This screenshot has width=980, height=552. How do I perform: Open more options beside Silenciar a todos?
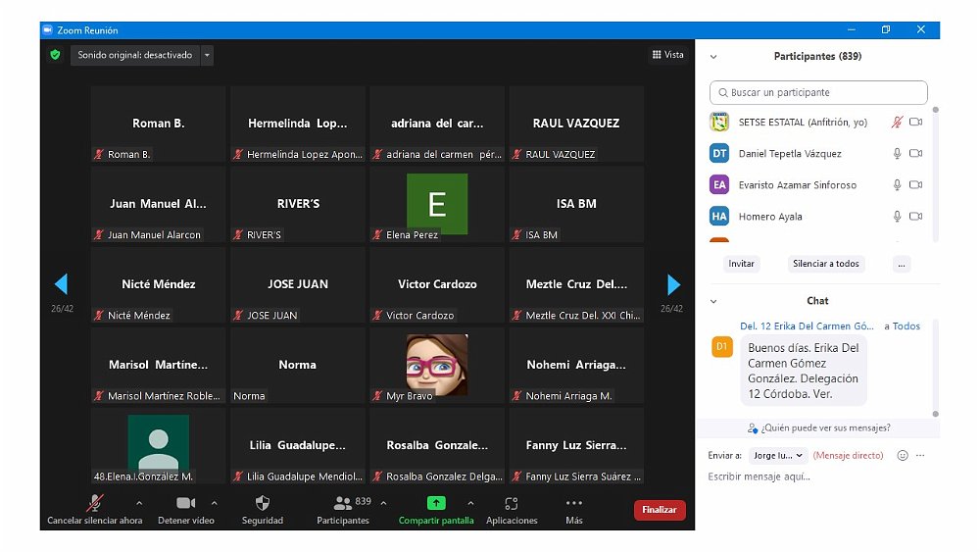pyautogui.click(x=902, y=264)
